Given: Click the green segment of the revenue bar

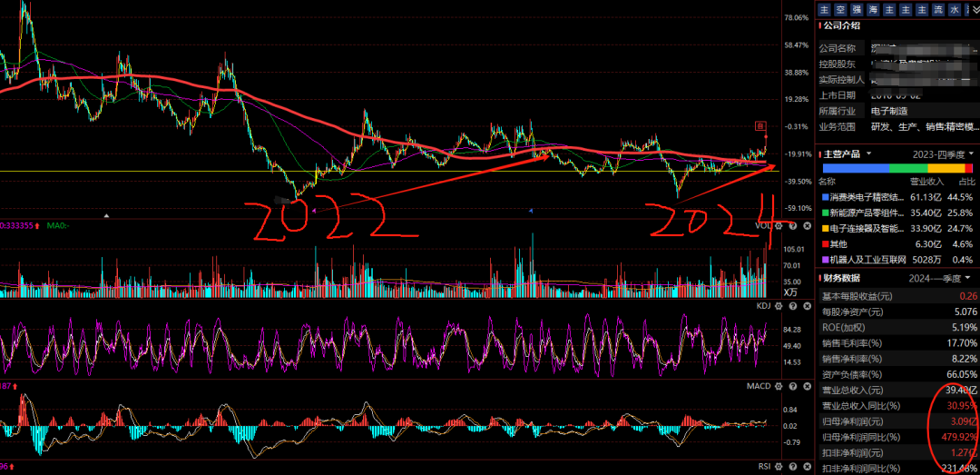Looking at the screenshot, I should click(x=908, y=168).
